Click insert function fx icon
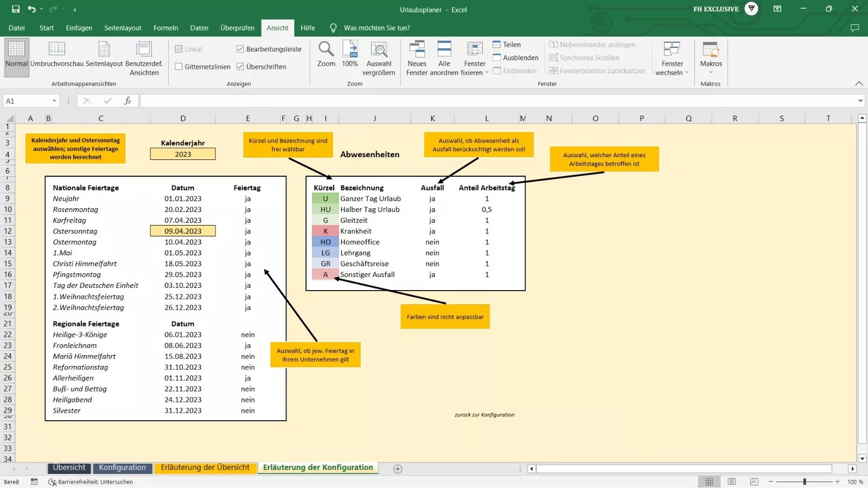This screenshot has height=488, width=868. click(x=127, y=101)
